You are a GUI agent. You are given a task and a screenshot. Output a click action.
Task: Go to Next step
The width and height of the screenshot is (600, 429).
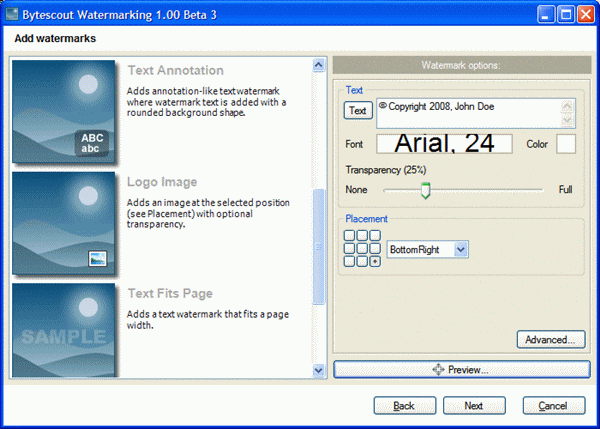pyautogui.click(x=473, y=405)
